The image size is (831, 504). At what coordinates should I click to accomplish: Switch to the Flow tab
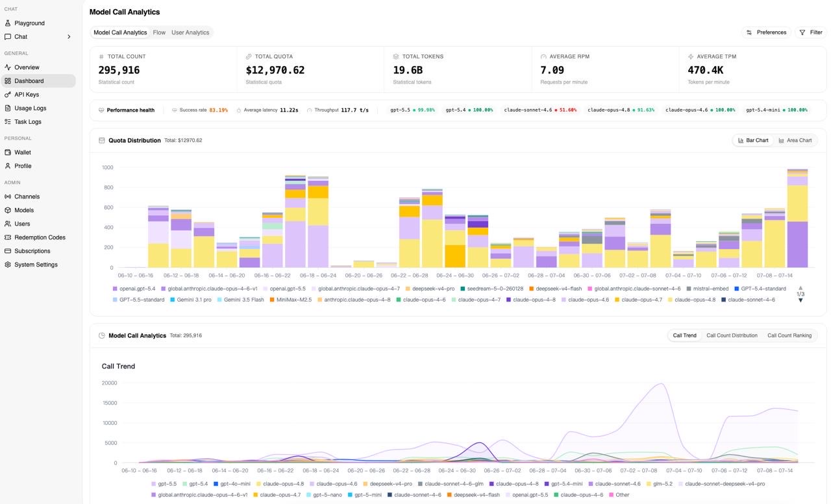159,32
